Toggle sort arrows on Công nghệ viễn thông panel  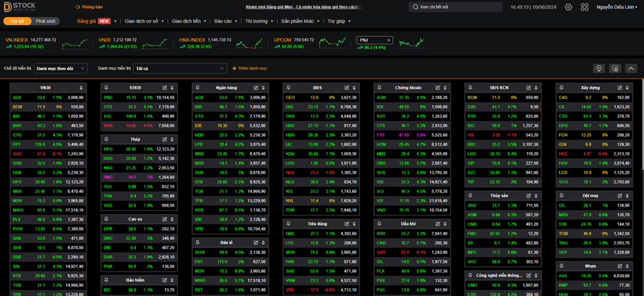(536, 276)
